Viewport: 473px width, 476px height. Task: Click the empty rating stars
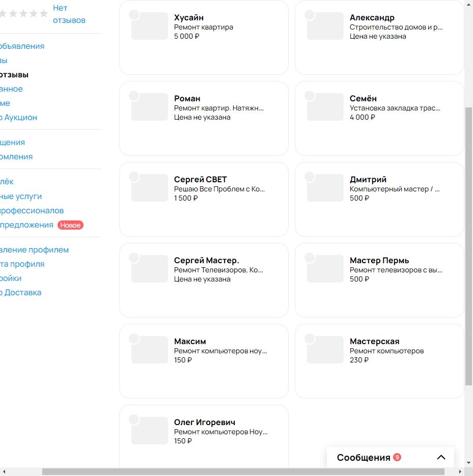tap(24, 13)
